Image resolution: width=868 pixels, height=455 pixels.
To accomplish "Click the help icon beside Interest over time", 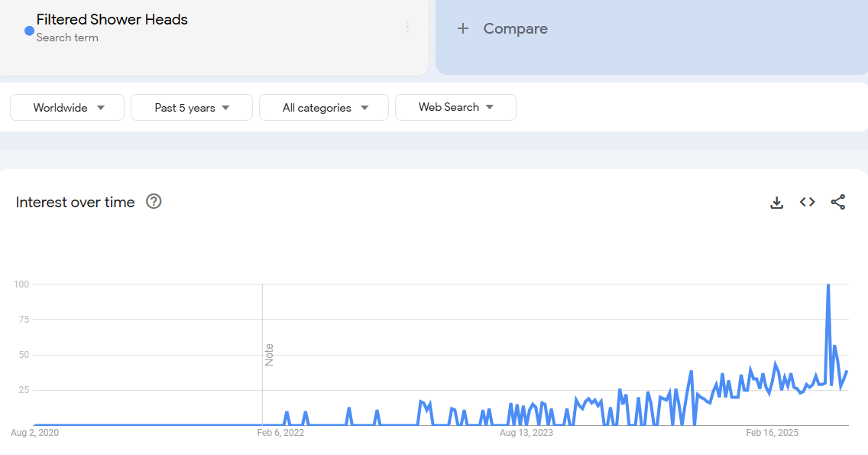I will coord(154,202).
